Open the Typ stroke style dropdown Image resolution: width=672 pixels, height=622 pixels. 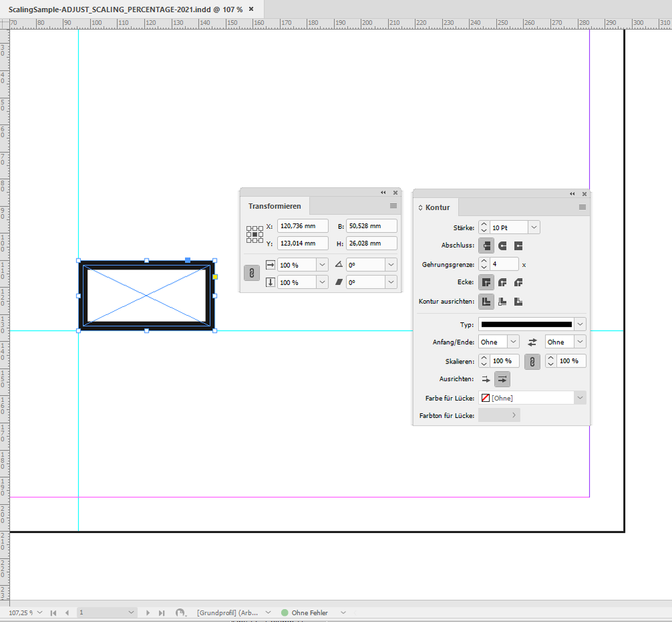[x=578, y=324]
